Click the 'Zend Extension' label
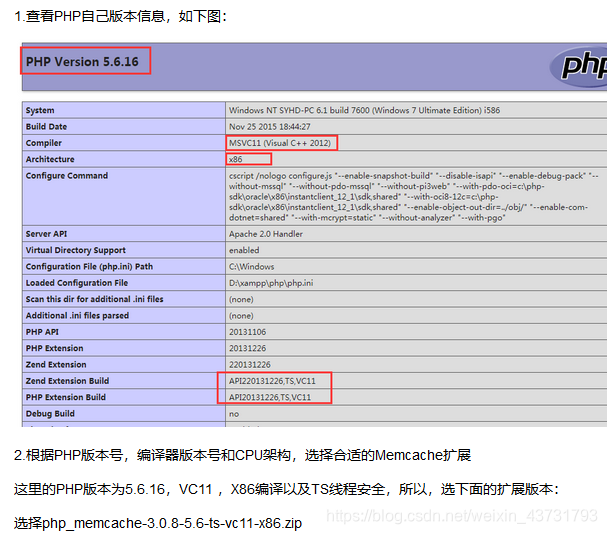Image resolution: width=607 pixels, height=534 pixels. (56, 364)
